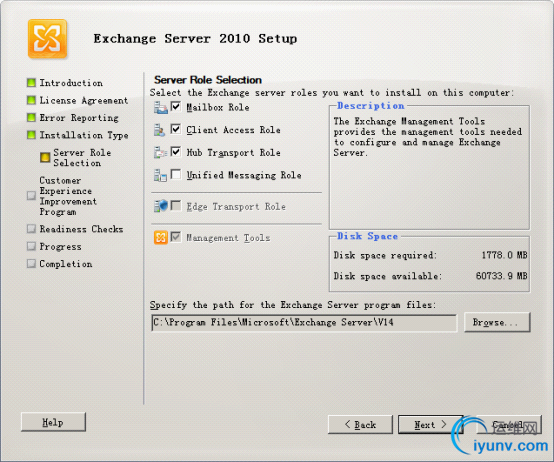
Task: Click the Error Reporting step text
Action: (79, 118)
